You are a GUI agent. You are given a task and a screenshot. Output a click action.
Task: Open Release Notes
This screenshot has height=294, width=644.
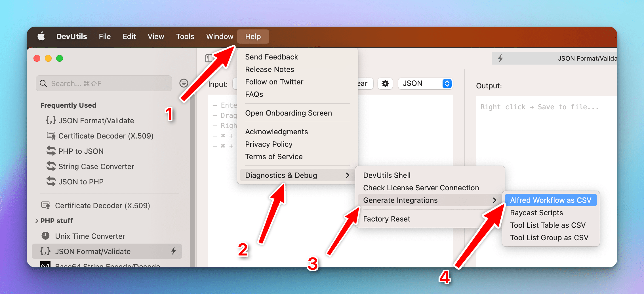click(x=270, y=69)
